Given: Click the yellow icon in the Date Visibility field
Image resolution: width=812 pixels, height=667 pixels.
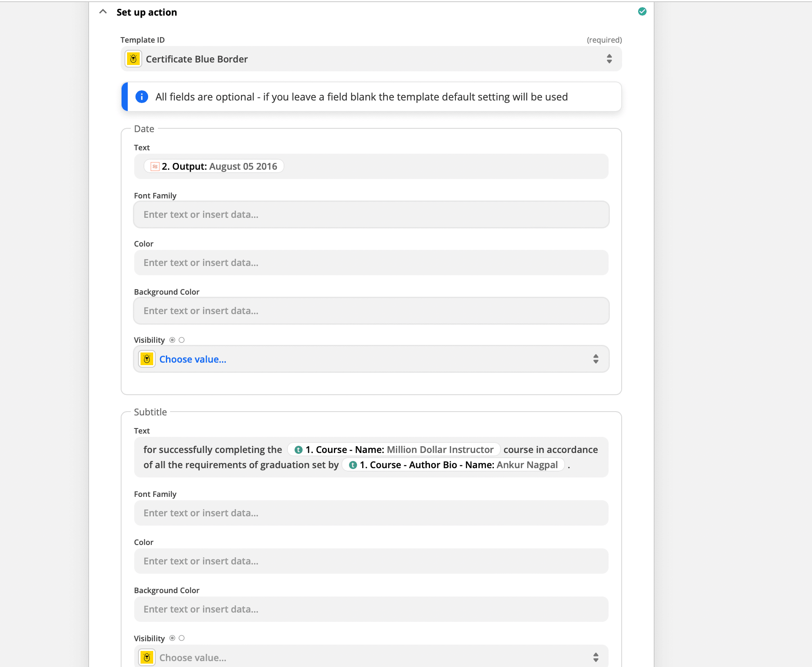Looking at the screenshot, I should point(147,359).
